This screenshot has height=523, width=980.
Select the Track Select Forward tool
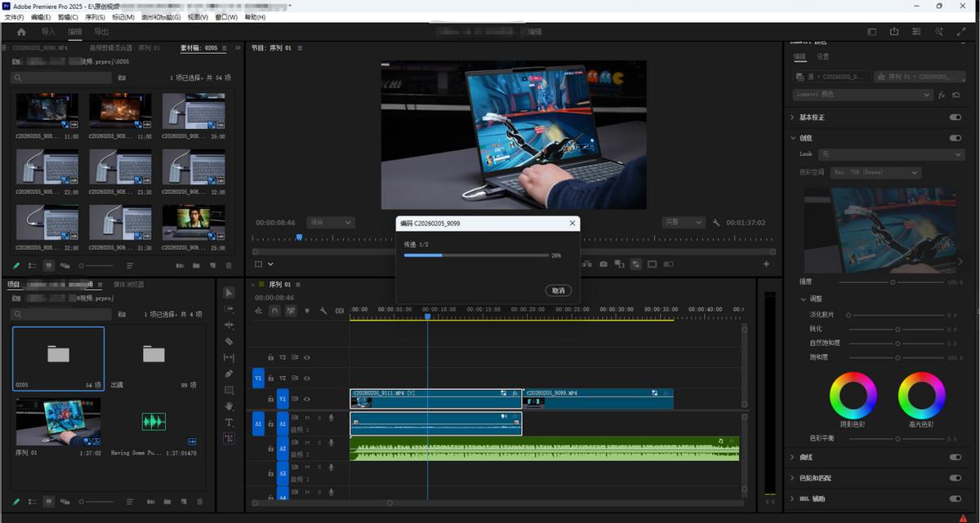[x=229, y=309]
